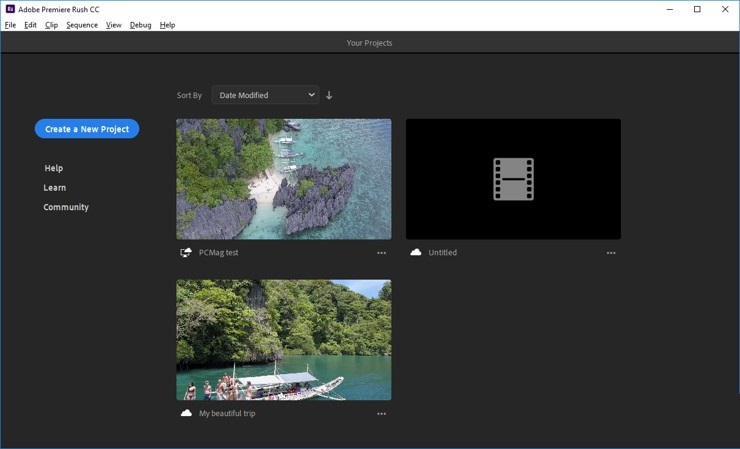Click the Sort By label
This screenshot has width=740, height=449.
(x=189, y=95)
